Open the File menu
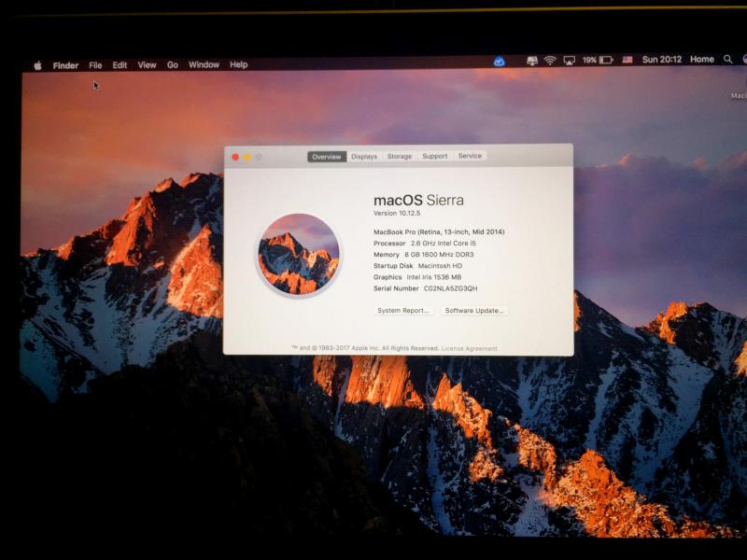 pyautogui.click(x=95, y=65)
